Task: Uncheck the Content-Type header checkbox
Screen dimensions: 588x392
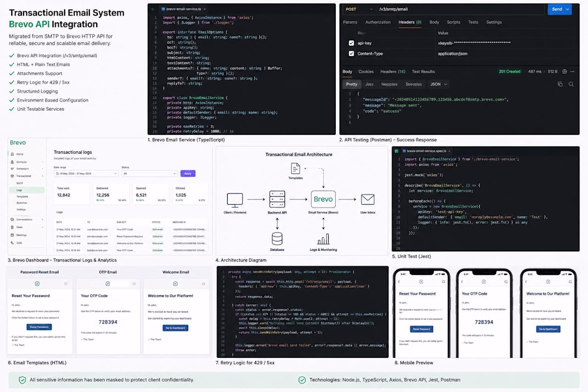Action: [351, 53]
